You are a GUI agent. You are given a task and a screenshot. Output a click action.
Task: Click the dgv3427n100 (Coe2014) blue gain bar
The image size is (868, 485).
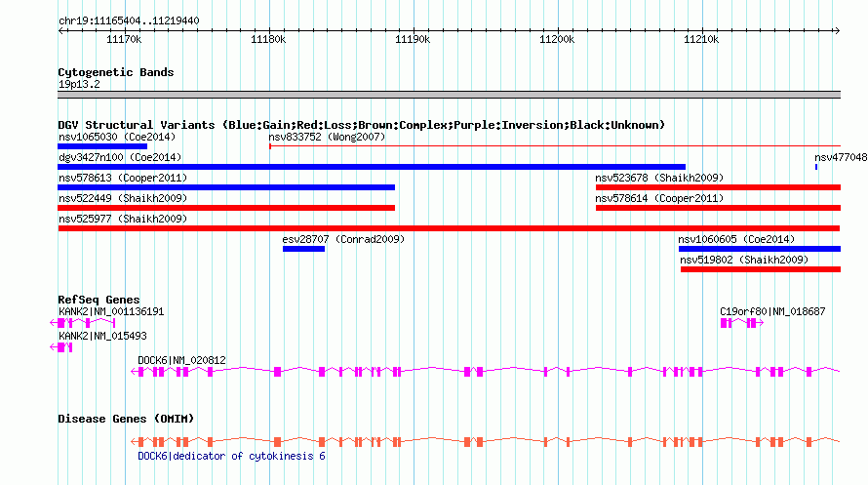(372, 167)
